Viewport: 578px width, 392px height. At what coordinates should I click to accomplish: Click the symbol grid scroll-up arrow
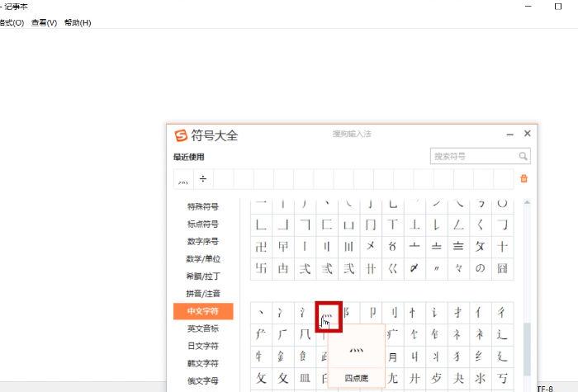pos(527,202)
